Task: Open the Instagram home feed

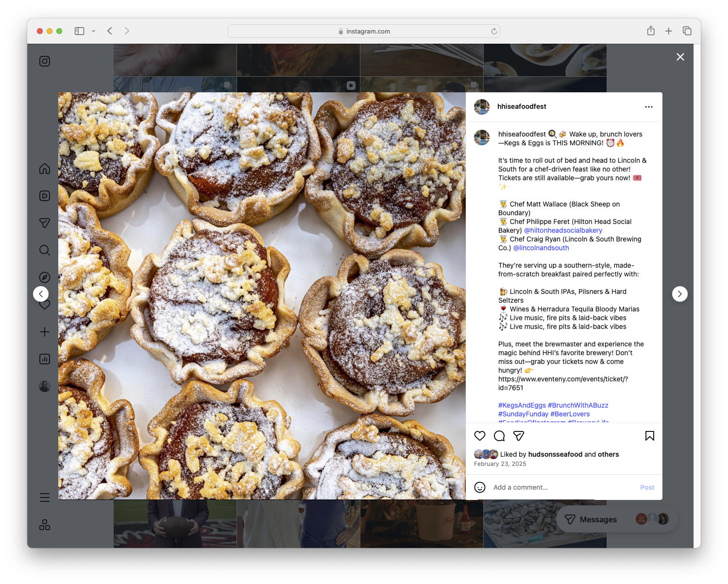Action: coord(44,169)
